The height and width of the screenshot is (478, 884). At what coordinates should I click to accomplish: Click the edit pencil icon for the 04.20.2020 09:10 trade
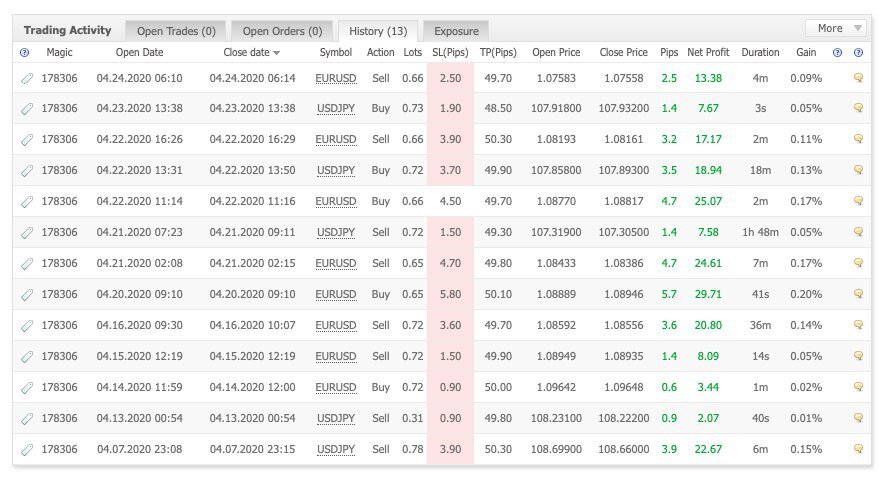[x=26, y=294]
